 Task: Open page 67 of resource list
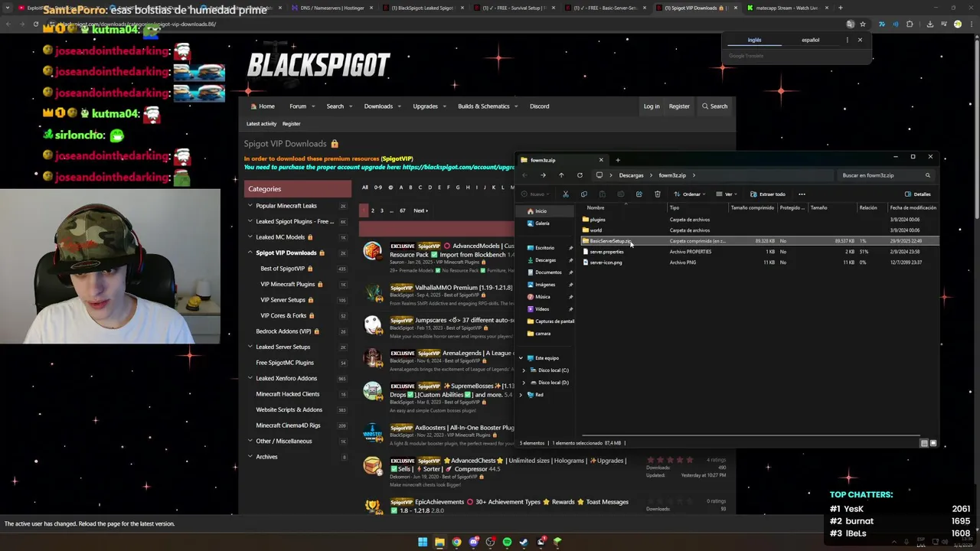tap(403, 210)
